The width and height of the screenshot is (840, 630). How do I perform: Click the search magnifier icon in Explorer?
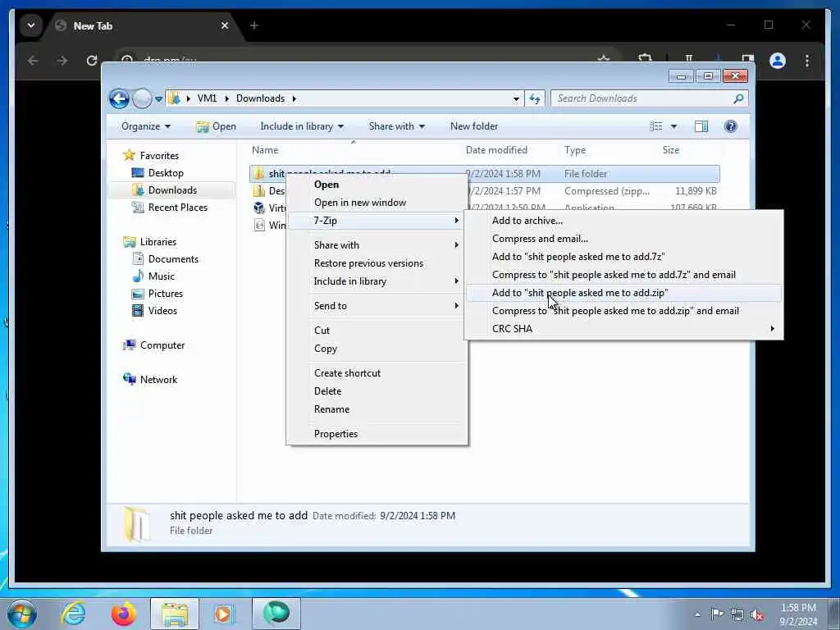[738, 98]
